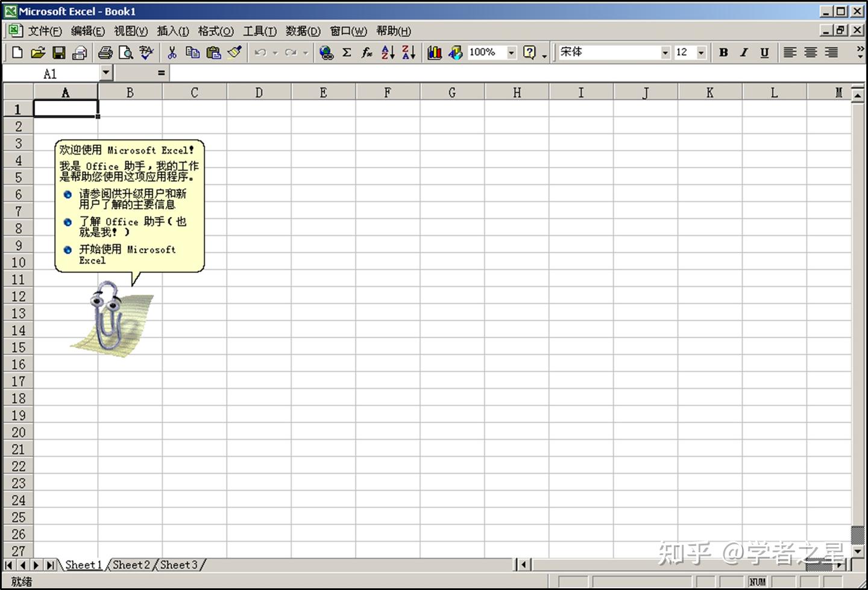Switch to the Sheet2 tab
This screenshot has height=590, width=868.
click(x=130, y=565)
